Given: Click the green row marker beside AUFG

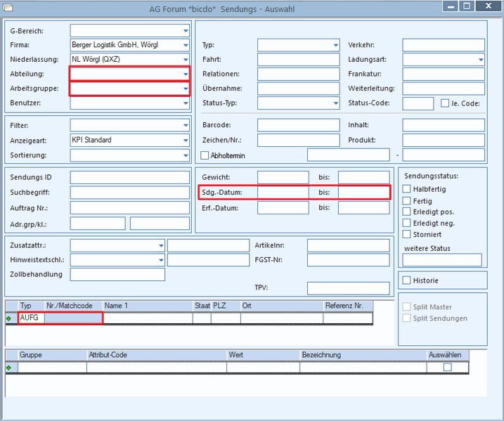Looking at the screenshot, I should [x=8, y=318].
